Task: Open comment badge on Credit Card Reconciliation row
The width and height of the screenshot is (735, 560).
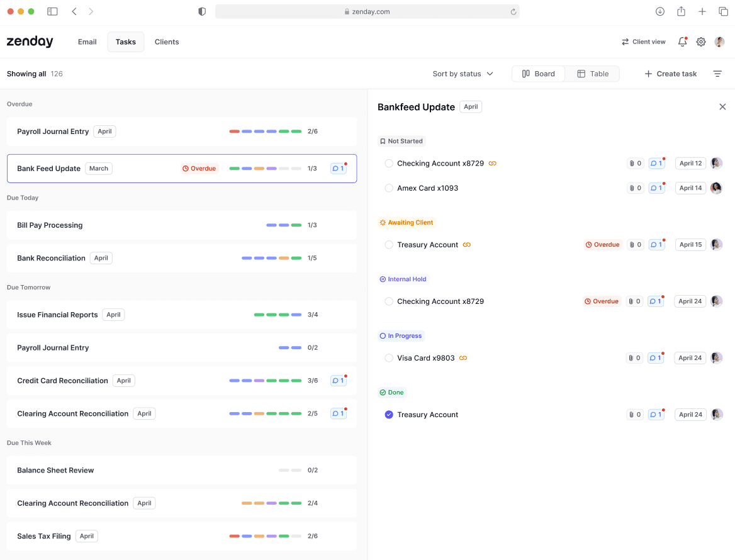Action: pos(338,381)
